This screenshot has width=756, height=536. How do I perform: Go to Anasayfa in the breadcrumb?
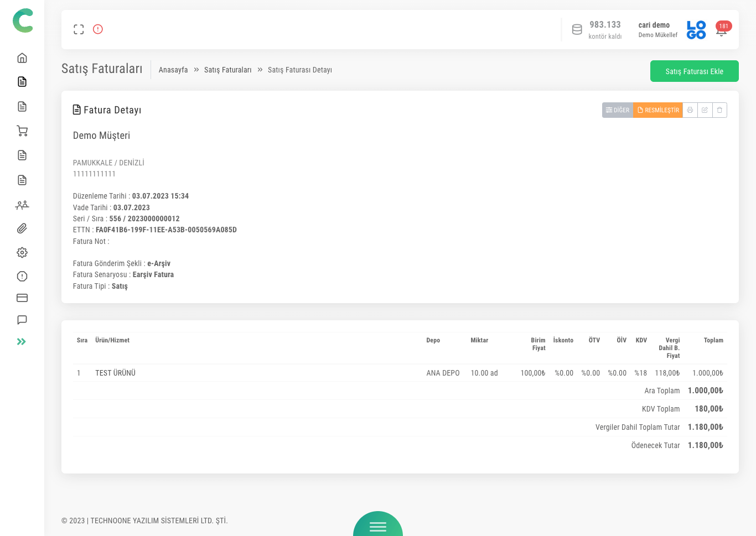point(173,70)
